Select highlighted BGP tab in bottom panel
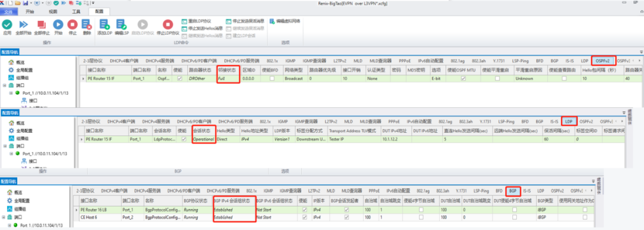Screen dimensions: 644x230 pyautogui.click(x=513, y=191)
